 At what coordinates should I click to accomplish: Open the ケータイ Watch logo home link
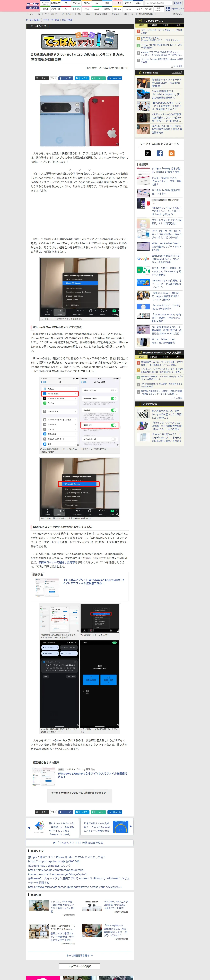point(33,5)
